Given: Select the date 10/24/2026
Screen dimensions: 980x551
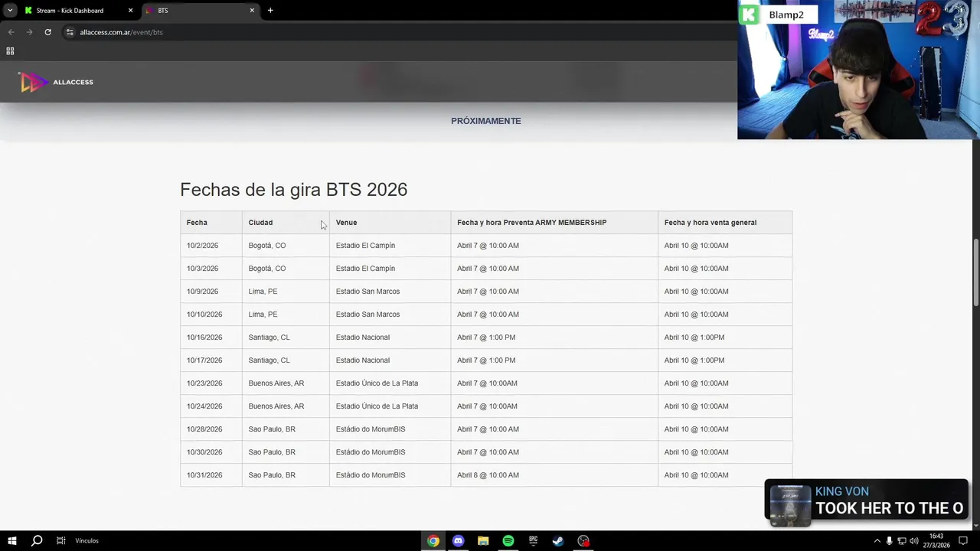Looking at the screenshot, I should click(x=204, y=406).
